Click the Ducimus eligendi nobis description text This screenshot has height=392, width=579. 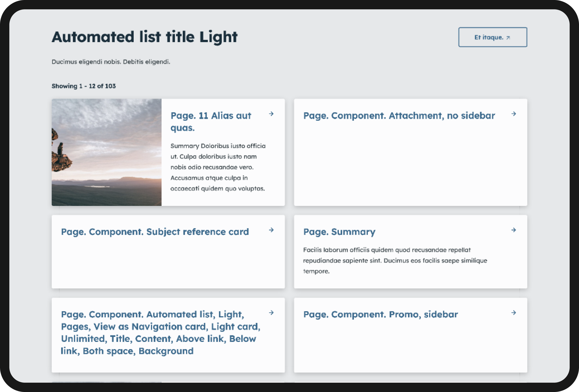[111, 61]
